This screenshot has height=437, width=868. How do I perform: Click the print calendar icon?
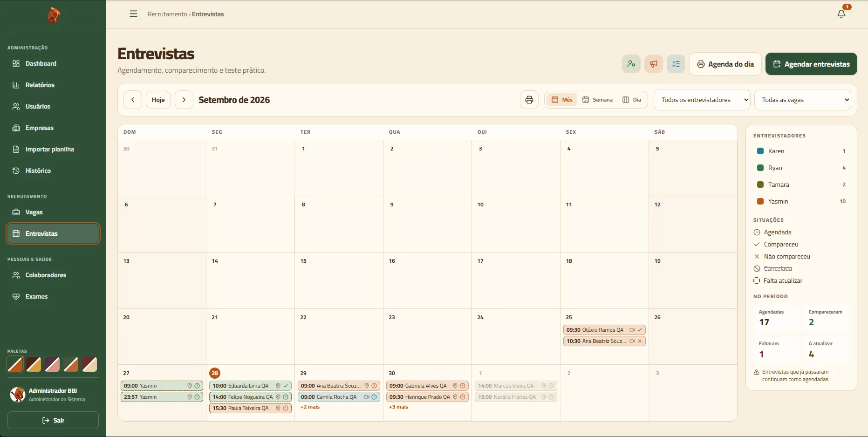point(529,100)
